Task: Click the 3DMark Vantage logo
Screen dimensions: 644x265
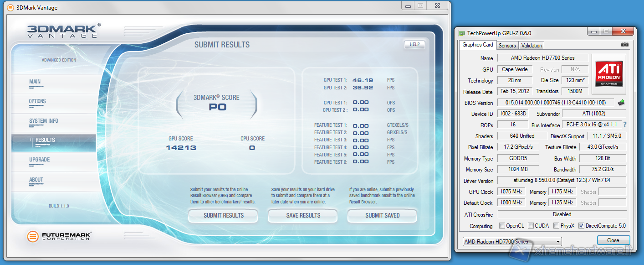Action: point(64,31)
